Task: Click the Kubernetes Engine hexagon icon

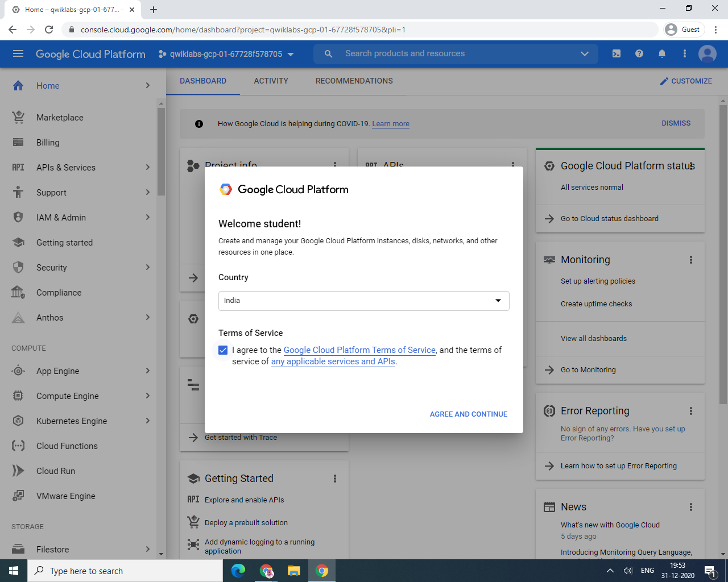Action: (18, 421)
